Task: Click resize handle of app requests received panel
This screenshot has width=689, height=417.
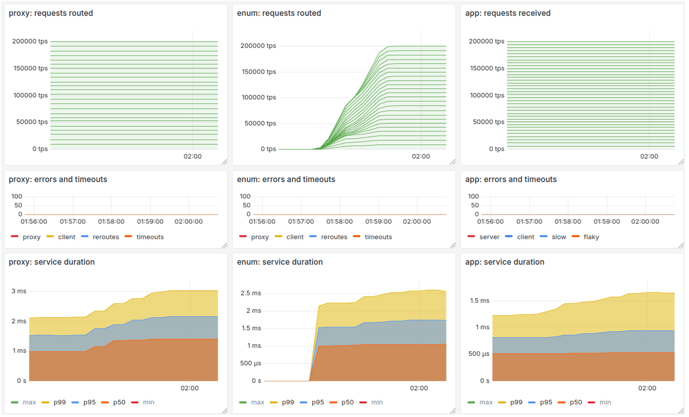Action: tap(680, 161)
